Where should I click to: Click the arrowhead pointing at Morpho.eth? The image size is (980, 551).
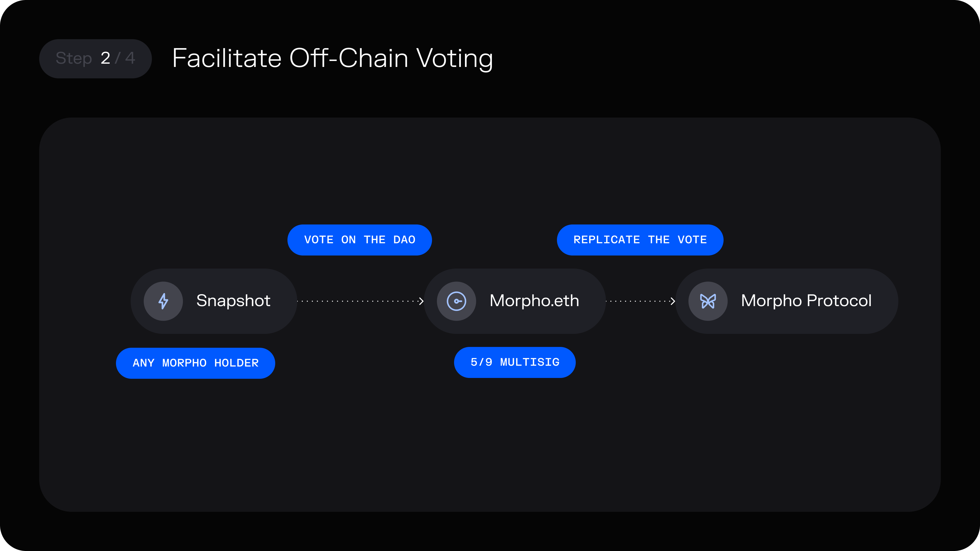[x=421, y=301]
